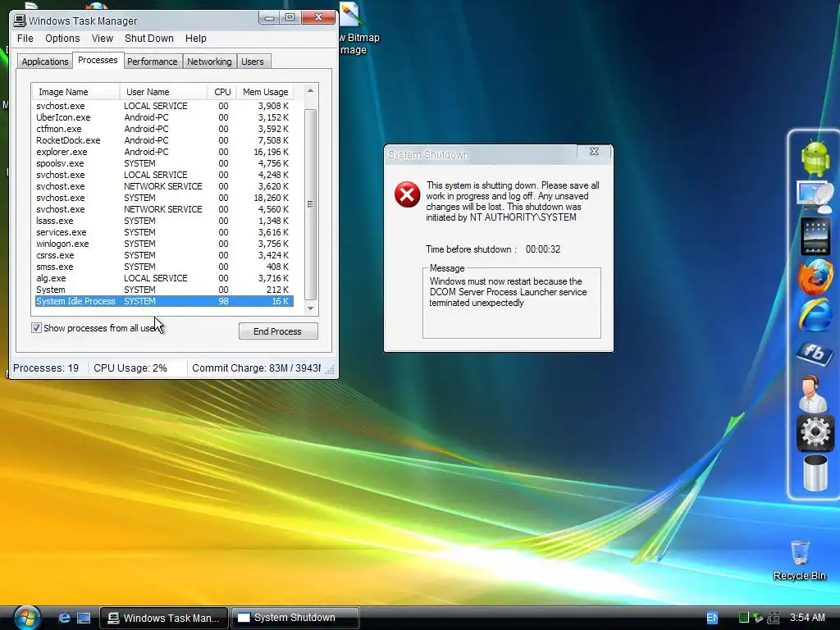Click the language indicator in the tray
840x630 pixels.
pyautogui.click(x=712, y=618)
